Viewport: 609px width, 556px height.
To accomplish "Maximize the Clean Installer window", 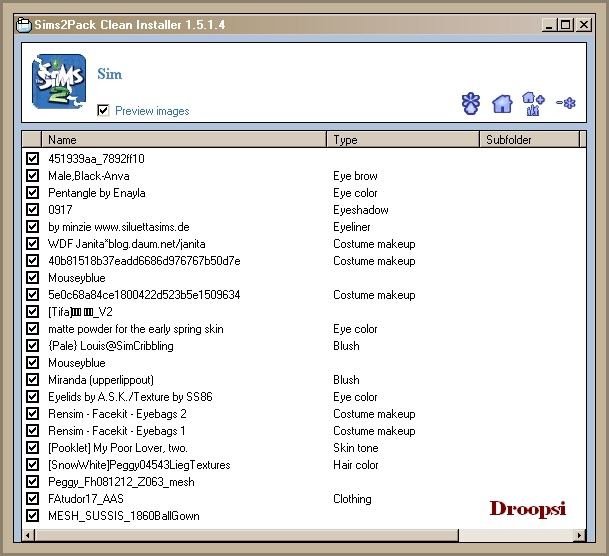I will [x=566, y=25].
